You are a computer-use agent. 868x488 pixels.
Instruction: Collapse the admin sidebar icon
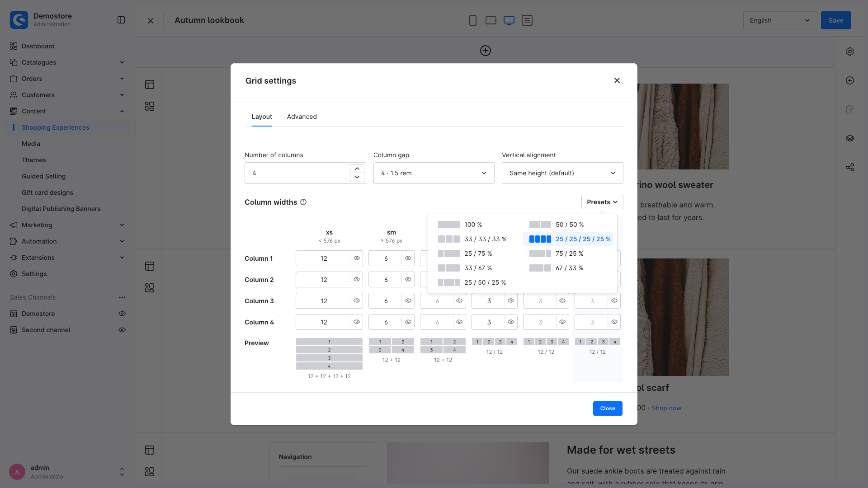point(121,20)
